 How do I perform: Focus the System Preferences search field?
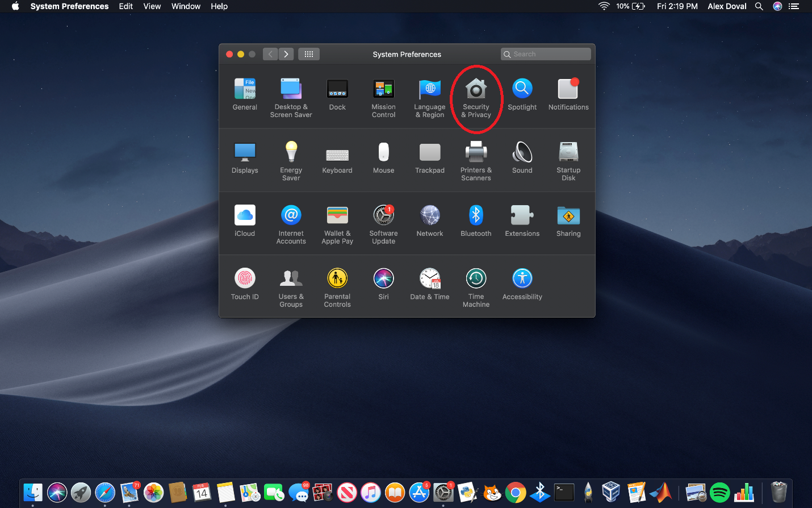(x=546, y=54)
